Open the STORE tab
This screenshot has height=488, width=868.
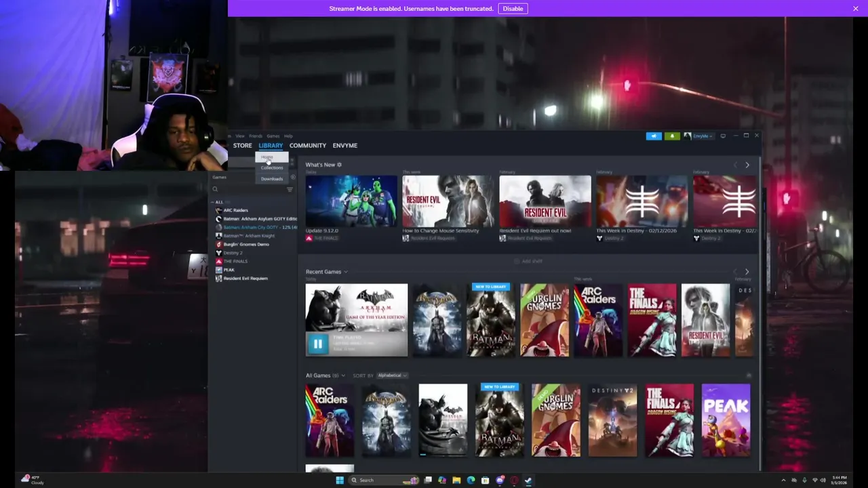(x=242, y=146)
